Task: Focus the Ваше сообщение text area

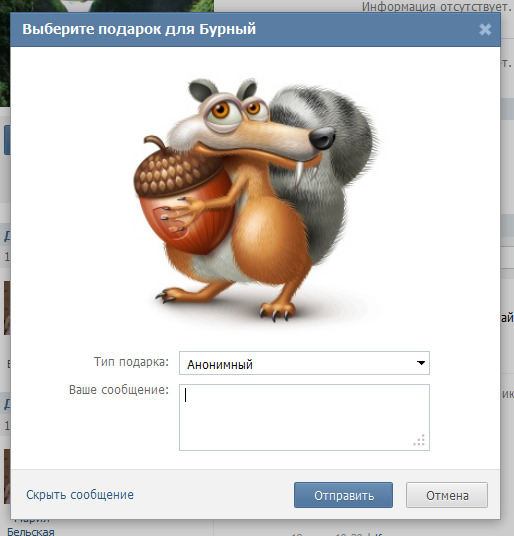Action: click(304, 417)
